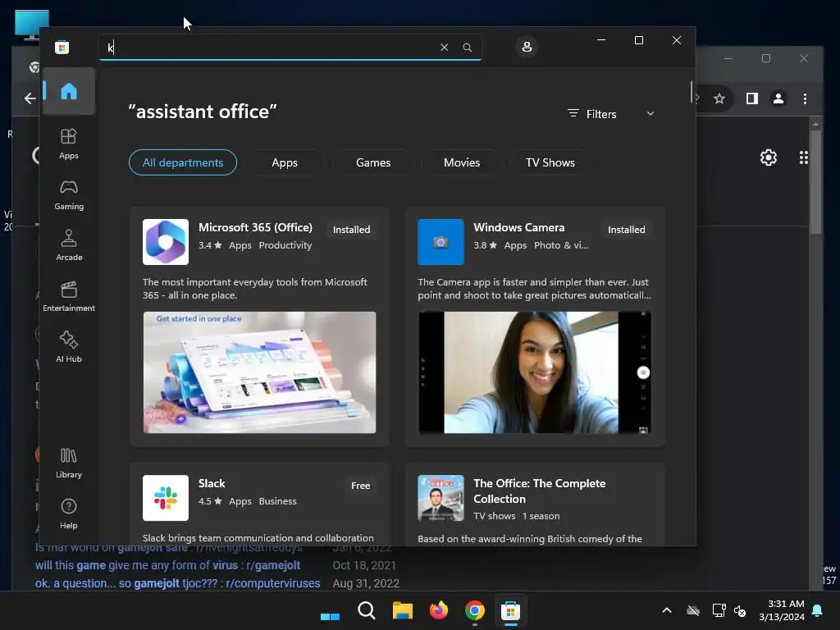Go back in the Chrome window
The width and height of the screenshot is (840, 630).
tap(30, 98)
